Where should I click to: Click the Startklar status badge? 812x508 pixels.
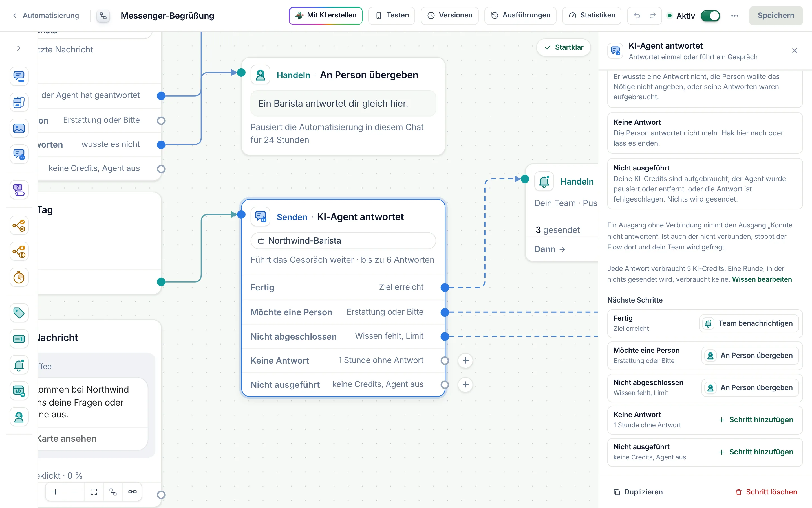(x=564, y=47)
